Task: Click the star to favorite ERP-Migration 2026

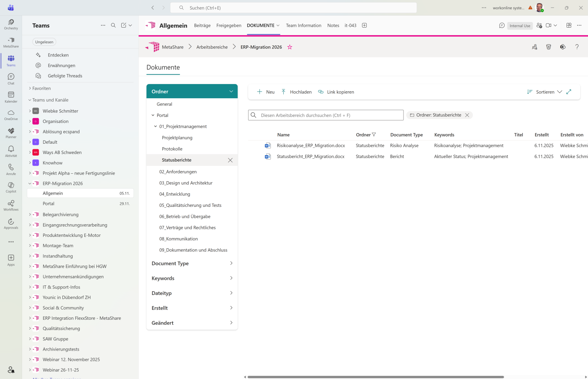Action: click(290, 47)
